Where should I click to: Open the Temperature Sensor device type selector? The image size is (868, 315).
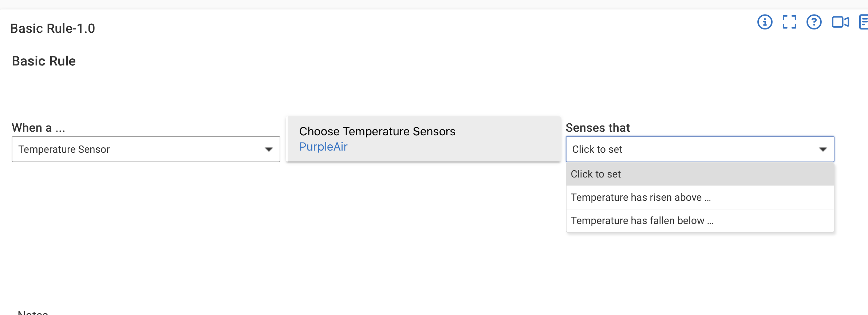146,149
